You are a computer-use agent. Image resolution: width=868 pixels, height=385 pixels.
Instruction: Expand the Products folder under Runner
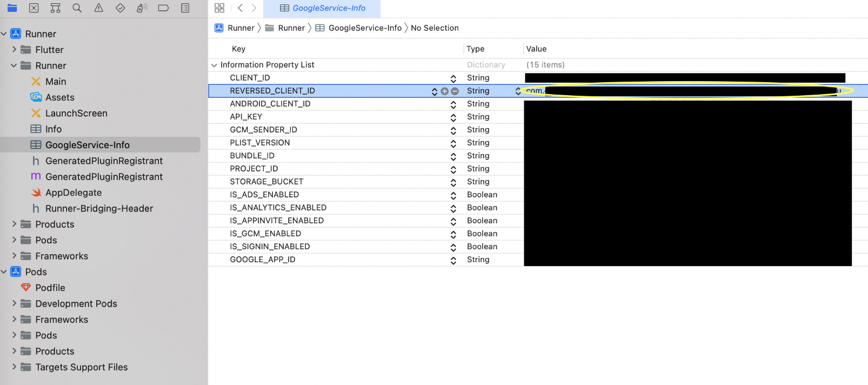(14, 224)
